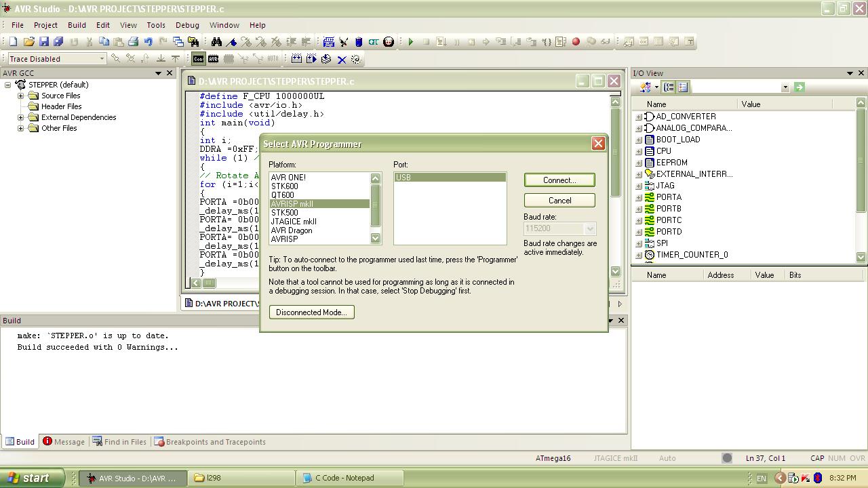Open the File menu

(17, 25)
